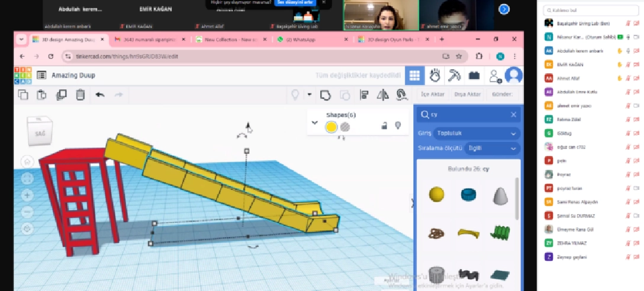This screenshot has height=291, width=644.
Task: Switch to 3D design Oyun Parkı tab
Action: pos(394,40)
